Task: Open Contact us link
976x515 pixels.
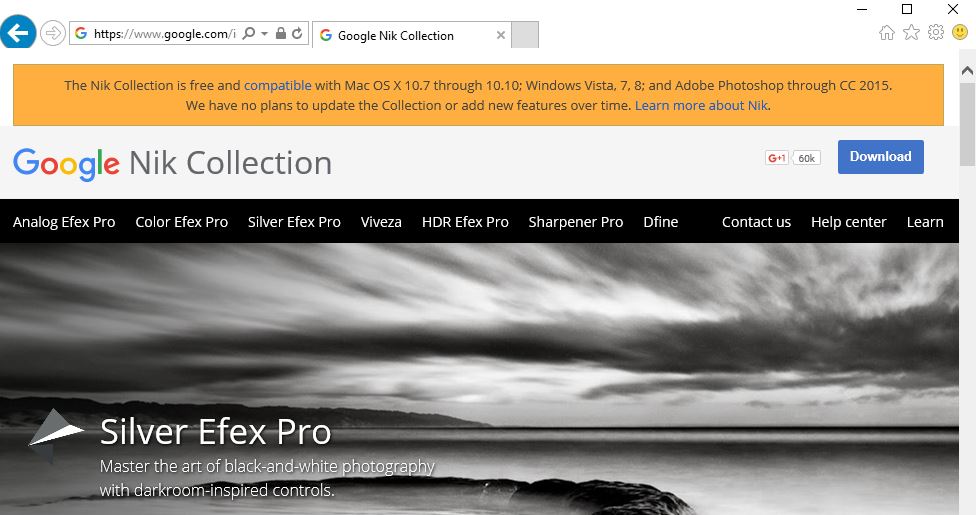Action: tap(756, 222)
